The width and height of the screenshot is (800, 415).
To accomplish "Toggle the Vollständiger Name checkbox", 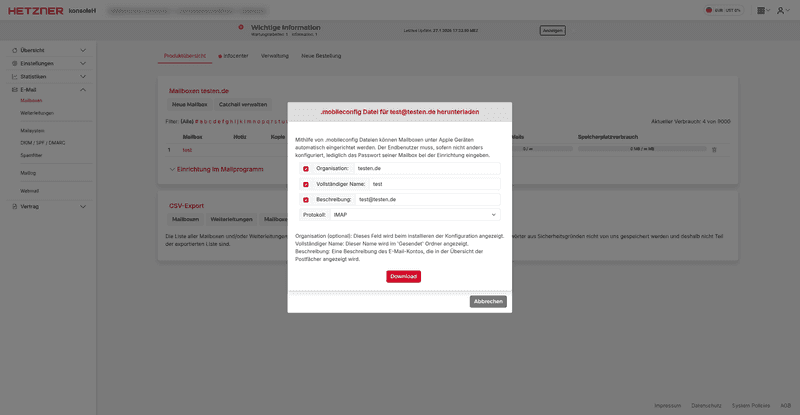I will click(306, 184).
